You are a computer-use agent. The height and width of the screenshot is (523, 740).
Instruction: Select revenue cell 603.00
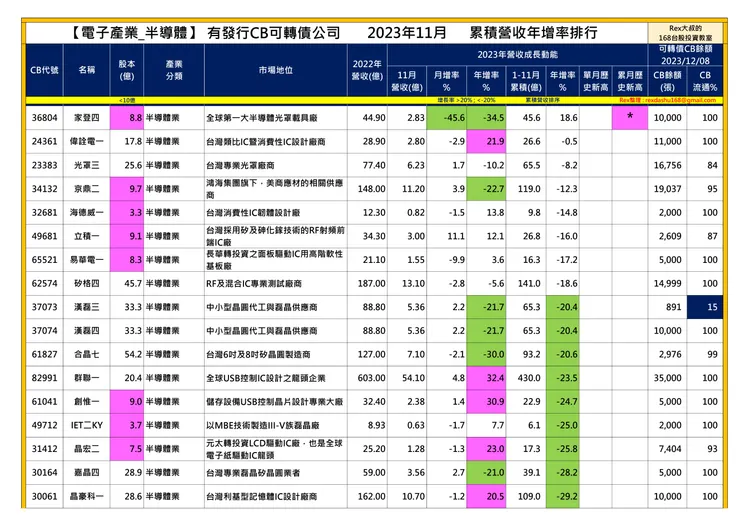367,378
